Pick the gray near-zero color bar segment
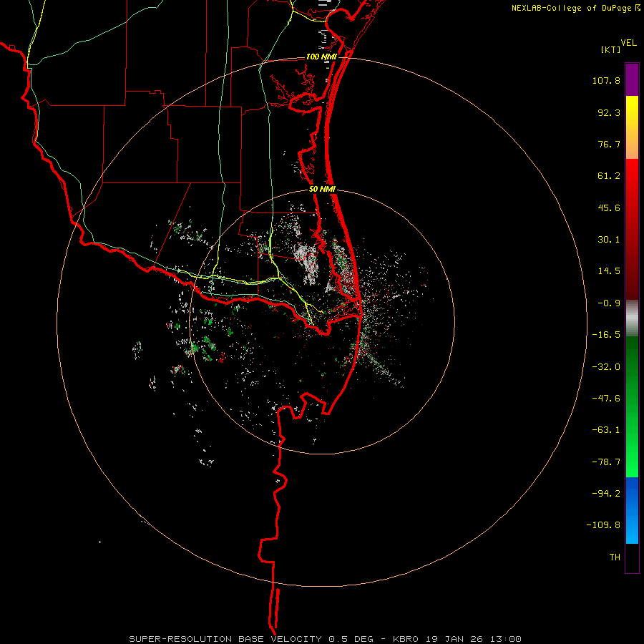Viewport: 644px width, 644px height. click(x=632, y=318)
